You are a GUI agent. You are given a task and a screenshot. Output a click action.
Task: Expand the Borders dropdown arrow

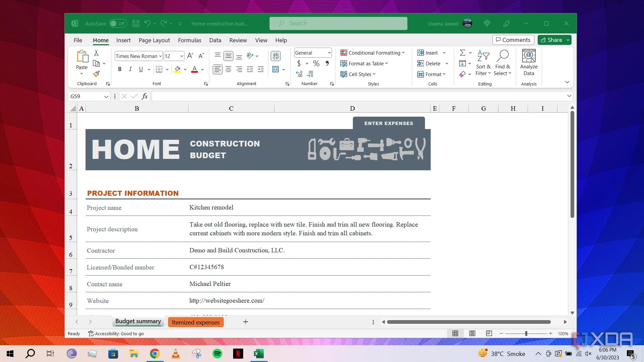point(168,69)
